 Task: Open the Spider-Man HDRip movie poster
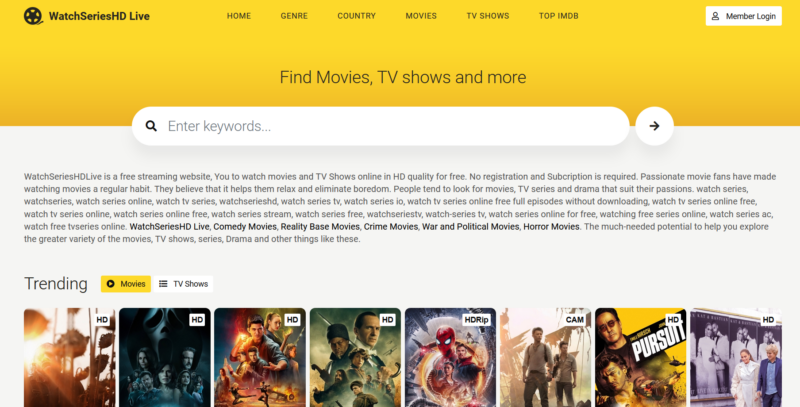pyautogui.click(x=451, y=358)
